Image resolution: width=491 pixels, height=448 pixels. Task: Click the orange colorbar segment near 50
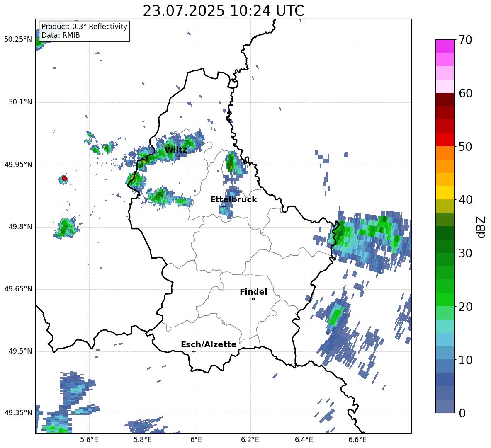445,153
